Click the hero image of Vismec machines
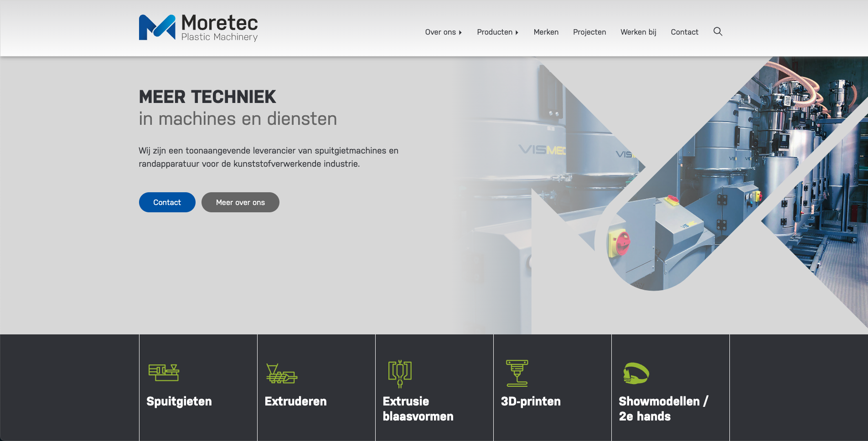 (684, 182)
